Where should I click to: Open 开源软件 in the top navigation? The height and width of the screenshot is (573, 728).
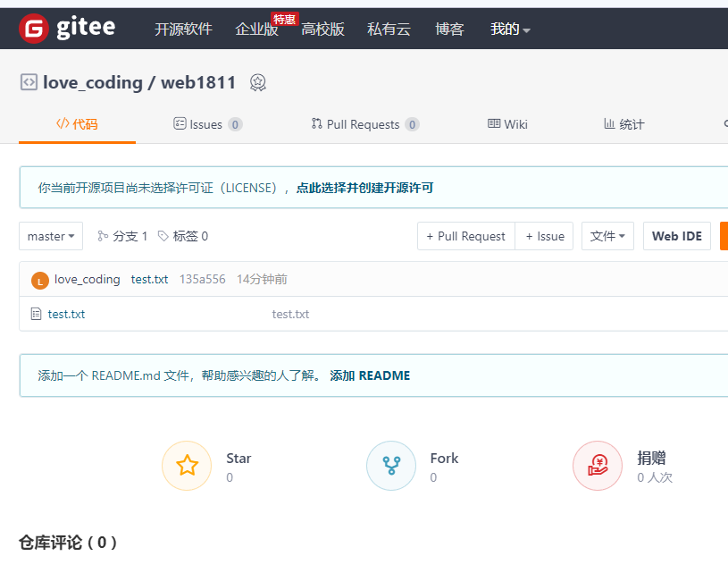tap(183, 29)
